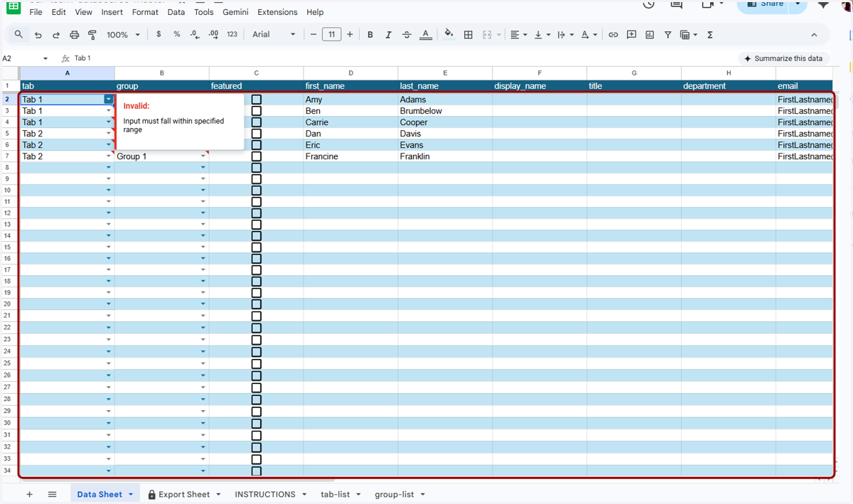Image resolution: width=853 pixels, height=504 pixels.
Task: Open the borders menu
Action: pos(468,34)
